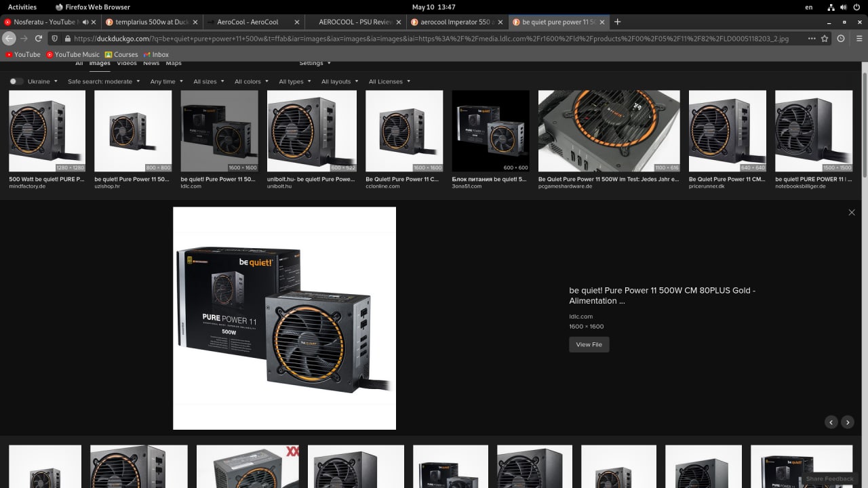This screenshot has width=868, height=488.
Task: Open the uzishop.hr image thumbnail
Action: [x=133, y=131]
